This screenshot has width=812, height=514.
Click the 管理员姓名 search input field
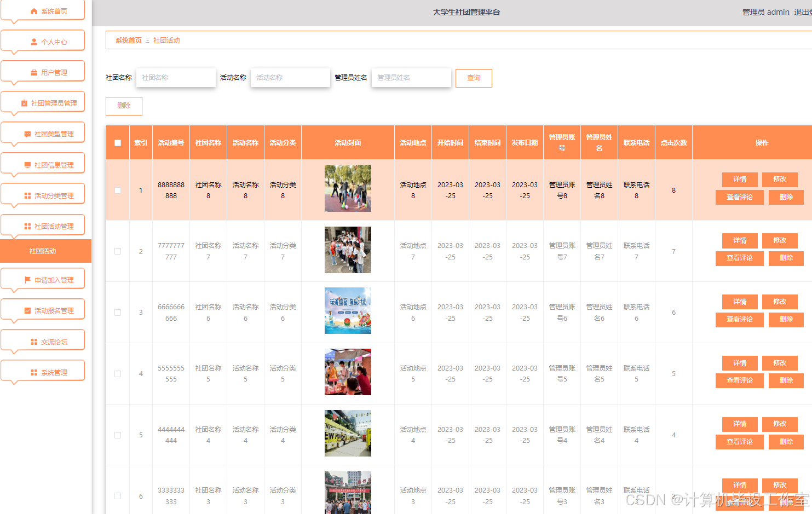(x=411, y=78)
